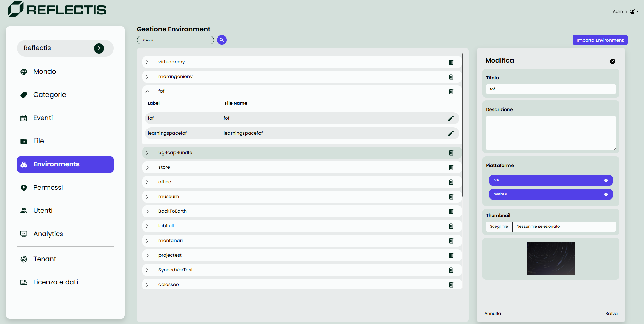Collapse the fof environment row
The height and width of the screenshot is (324, 644).
148,91
